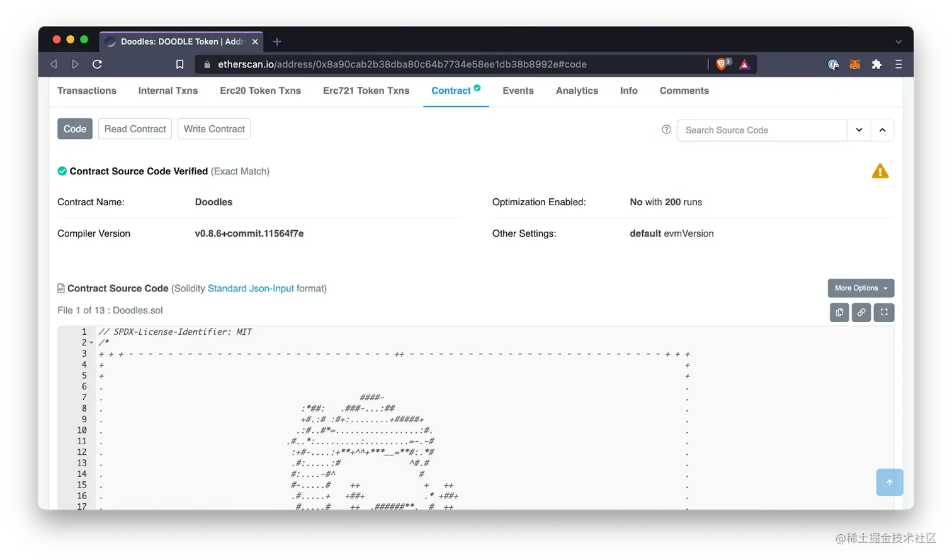
Task: Click the No with 200 runs value
Action: coord(666,202)
